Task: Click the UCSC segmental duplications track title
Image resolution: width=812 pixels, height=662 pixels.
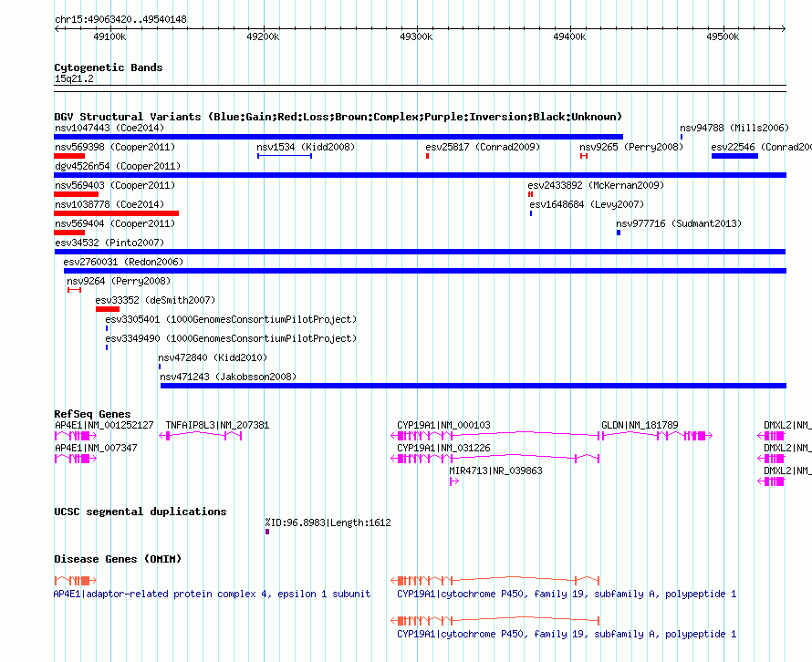Action: tap(141, 512)
